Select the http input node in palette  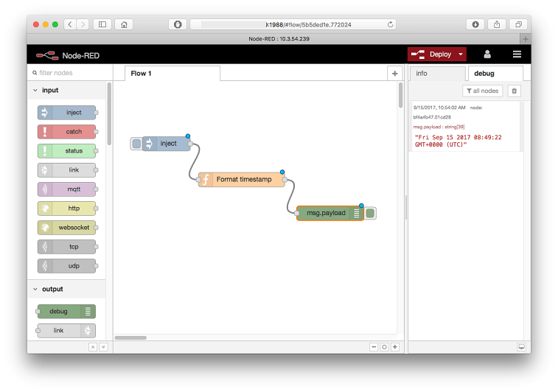point(66,209)
